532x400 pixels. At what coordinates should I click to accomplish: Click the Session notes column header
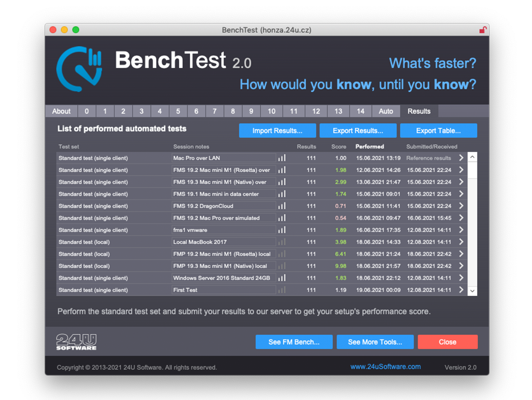pyautogui.click(x=191, y=146)
